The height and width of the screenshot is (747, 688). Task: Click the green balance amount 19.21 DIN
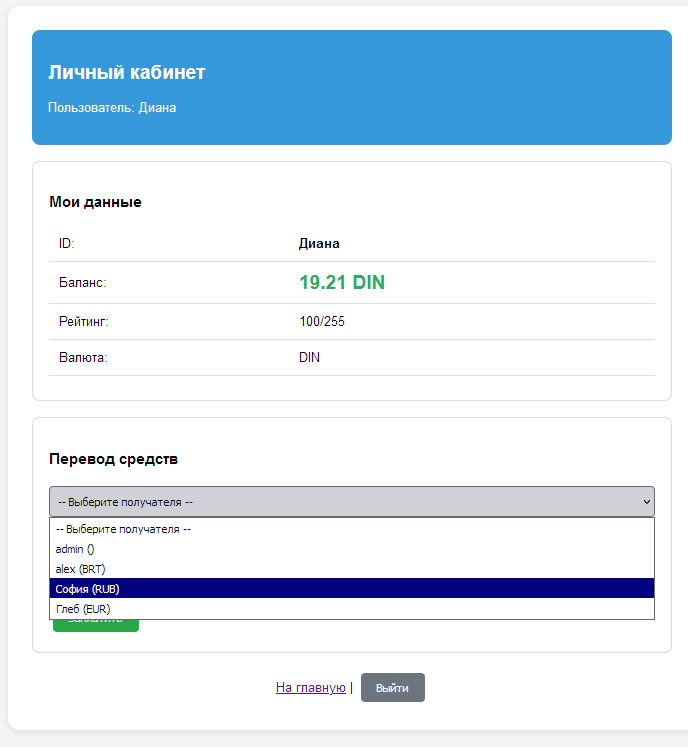point(341,283)
